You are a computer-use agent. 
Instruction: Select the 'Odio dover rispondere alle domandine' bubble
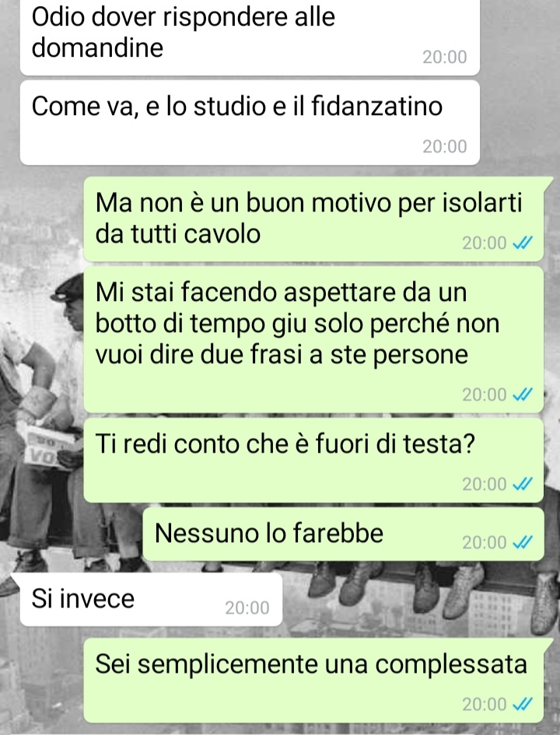tap(250, 37)
